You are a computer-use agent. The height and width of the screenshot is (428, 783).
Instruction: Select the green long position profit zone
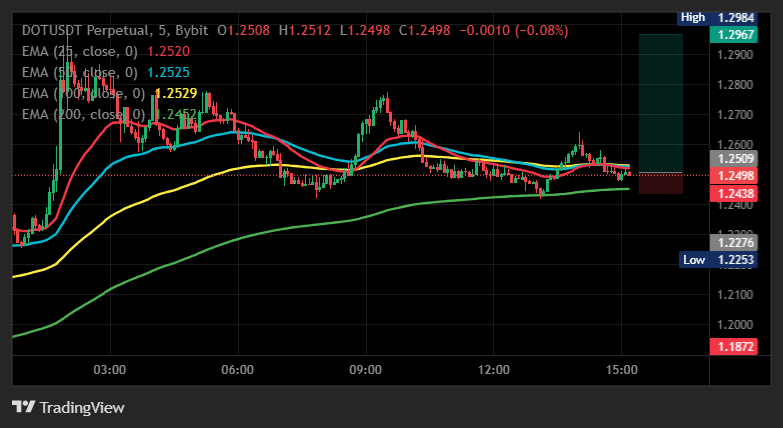tap(661, 103)
